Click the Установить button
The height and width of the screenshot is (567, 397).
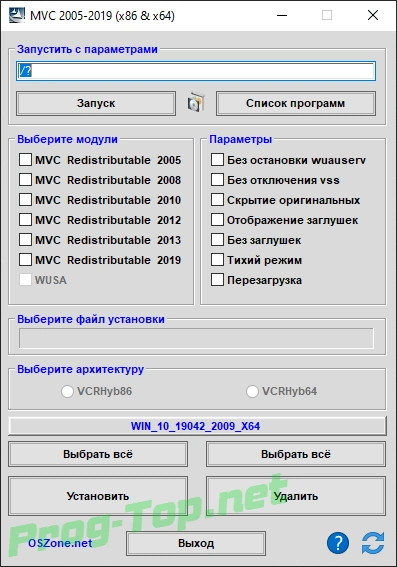98,496
